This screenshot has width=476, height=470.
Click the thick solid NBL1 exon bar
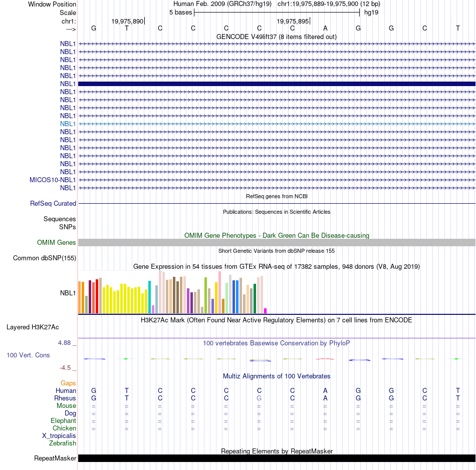277,84
